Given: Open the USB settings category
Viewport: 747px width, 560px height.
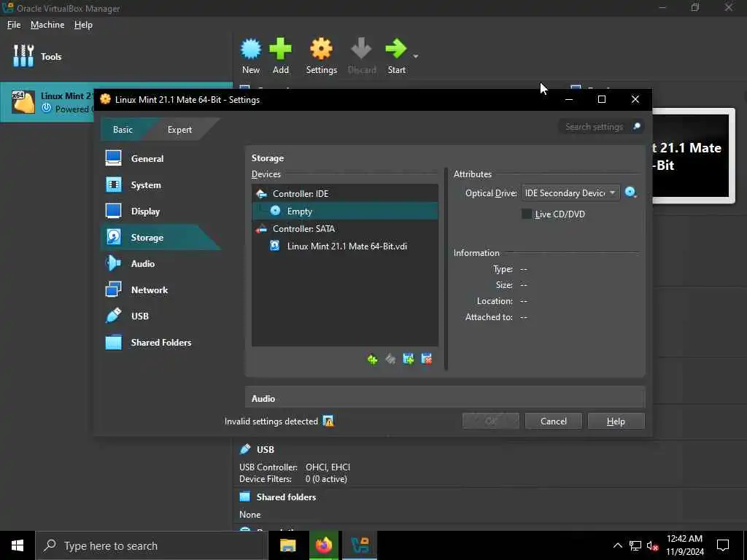Looking at the screenshot, I should click(x=161, y=316).
